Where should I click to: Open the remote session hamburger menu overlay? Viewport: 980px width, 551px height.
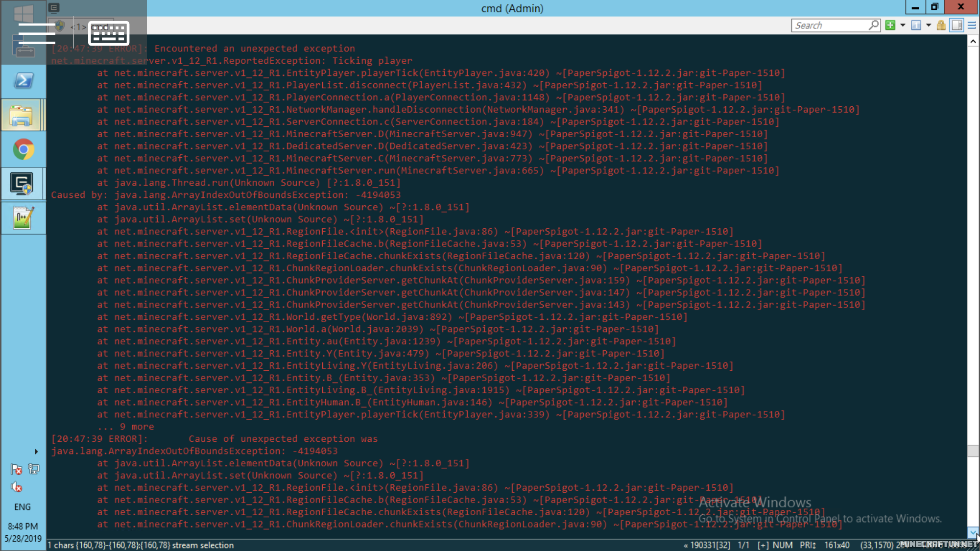(x=37, y=33)
